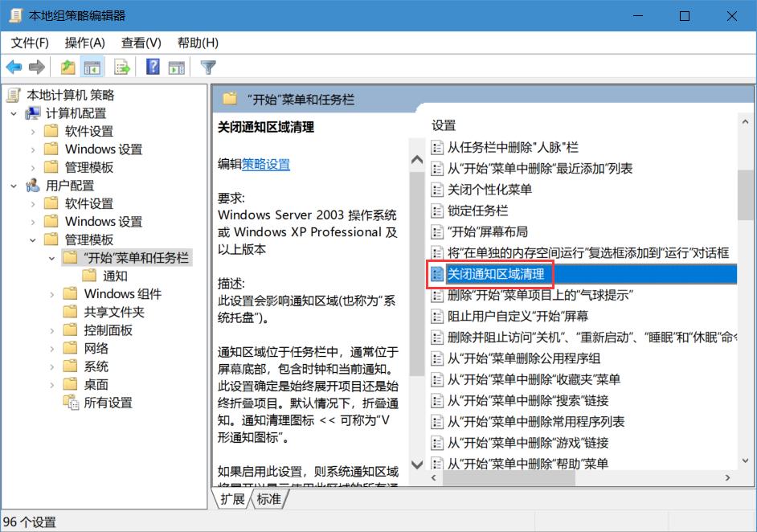The height and width of the screenshot is (532, 757).
Task: Toggle the show/hide console tree icon
Action: (91, 67)
